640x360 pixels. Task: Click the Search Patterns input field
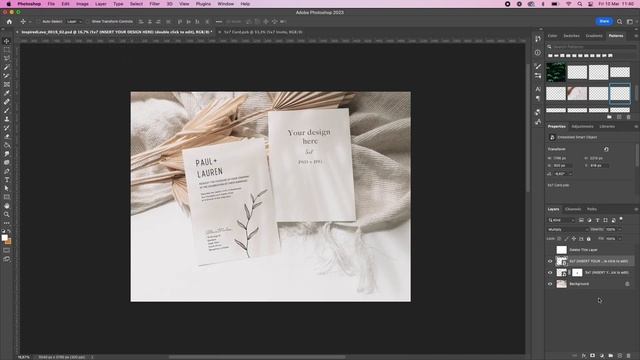[x=592, y=47]
